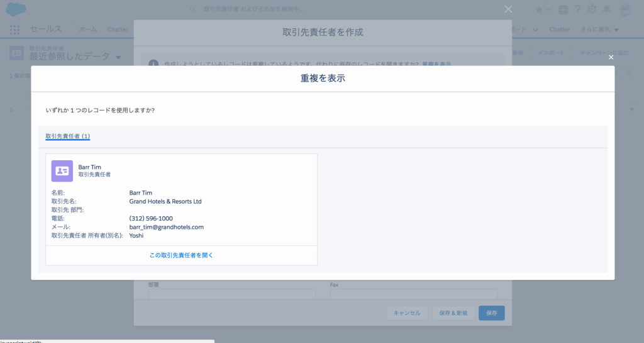The width and height of the screenshot is (644, 343).
Task: Expand the nav tab chevron before Chatter
Action: (x=535, y=30)
